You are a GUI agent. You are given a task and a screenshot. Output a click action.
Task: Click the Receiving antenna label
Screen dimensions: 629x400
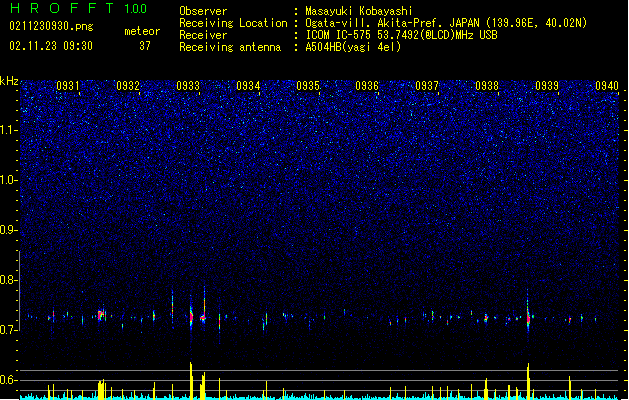pos(230,47)
